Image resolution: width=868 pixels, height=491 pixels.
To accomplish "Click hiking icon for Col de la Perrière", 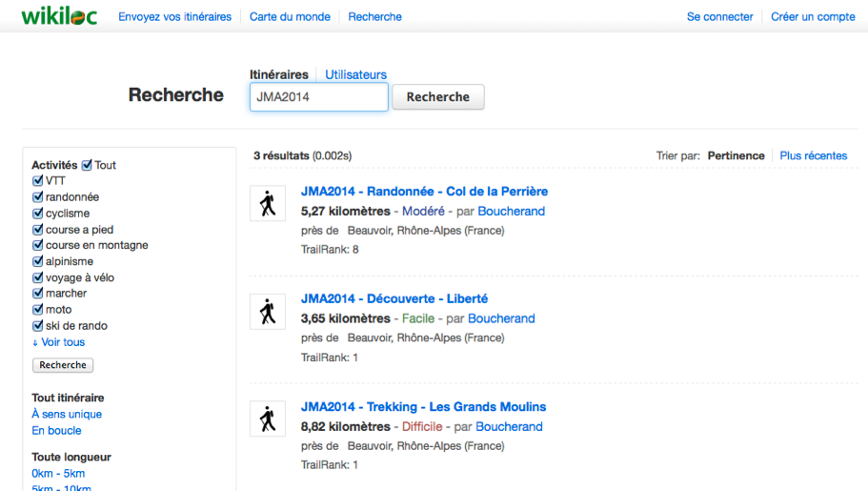I will 268,203.
